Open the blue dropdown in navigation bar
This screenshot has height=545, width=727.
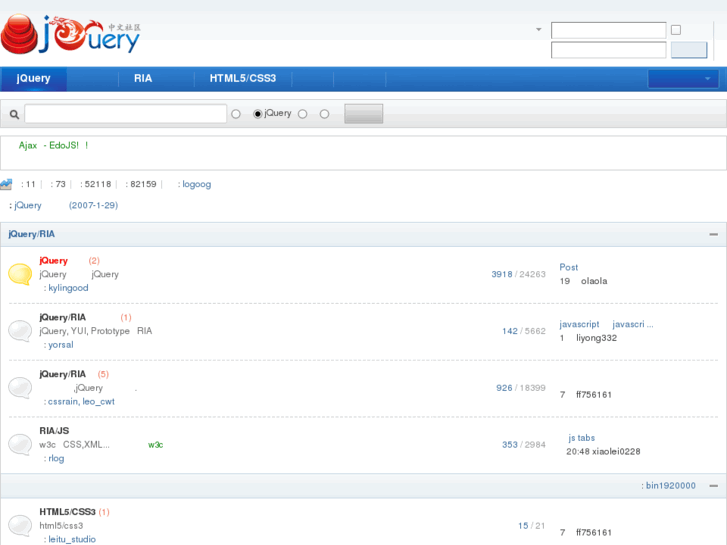(x=683, y=79)
